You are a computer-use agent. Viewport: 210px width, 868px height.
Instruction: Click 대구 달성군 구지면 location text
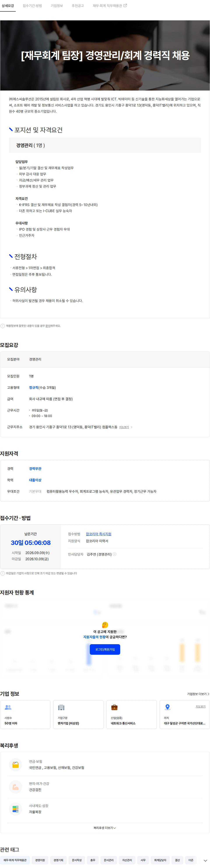point(184,724)
